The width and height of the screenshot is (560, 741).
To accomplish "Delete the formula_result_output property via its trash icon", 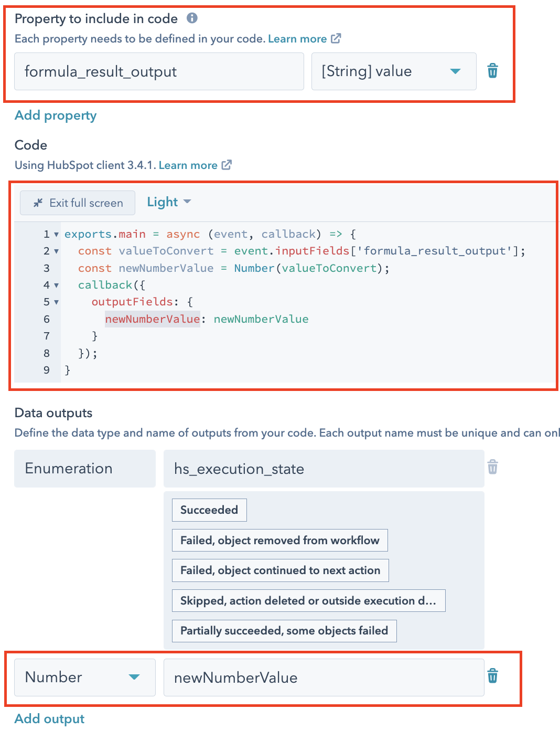I will point(492,71).
